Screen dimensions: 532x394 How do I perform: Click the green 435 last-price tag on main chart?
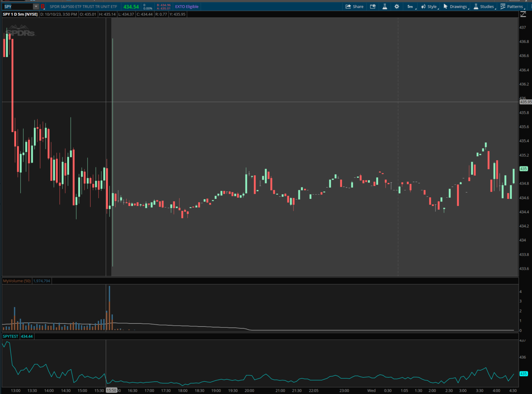(x=523, y=169)
